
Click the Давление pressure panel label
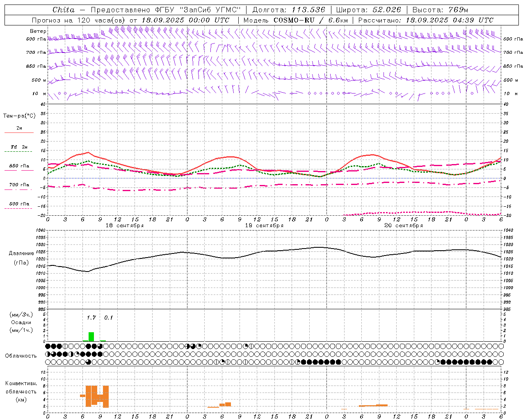click(x=21, y=253)
